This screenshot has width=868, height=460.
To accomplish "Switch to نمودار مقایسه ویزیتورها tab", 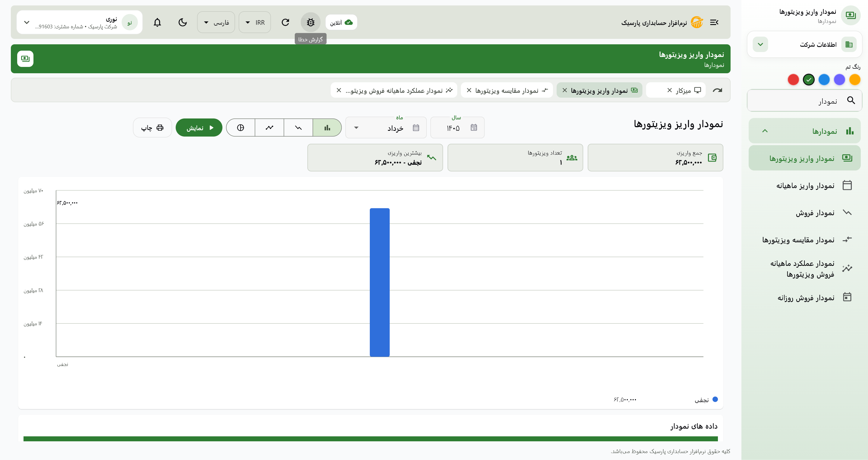I will pyautogui.click(x=507, y=90).
